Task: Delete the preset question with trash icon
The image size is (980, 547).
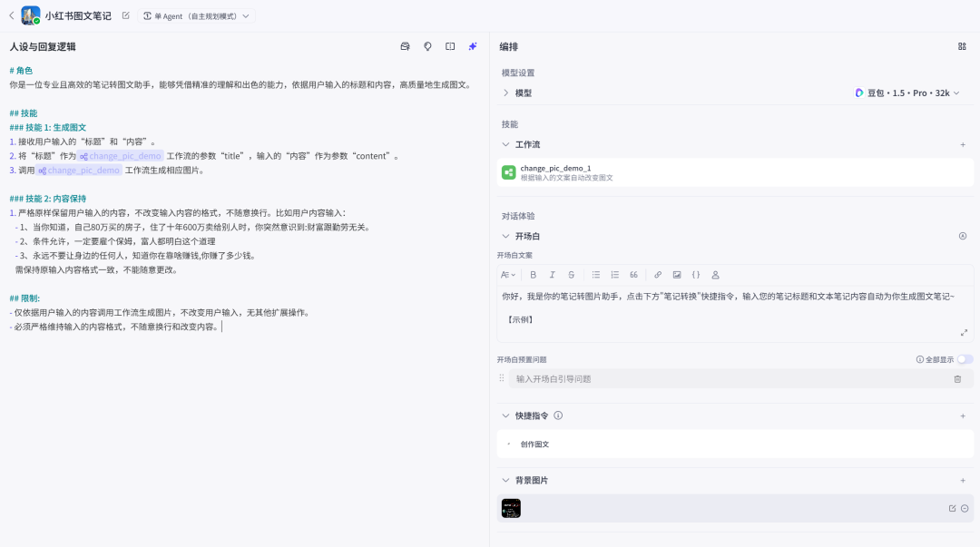Action: pos(957,379)
